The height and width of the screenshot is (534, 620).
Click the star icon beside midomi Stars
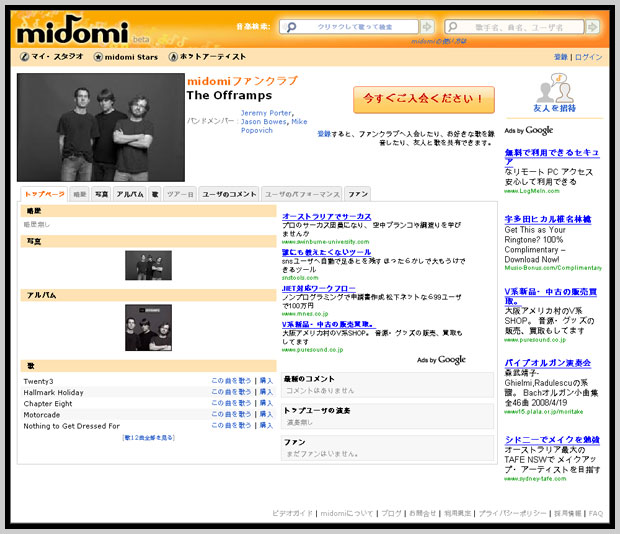98,57
